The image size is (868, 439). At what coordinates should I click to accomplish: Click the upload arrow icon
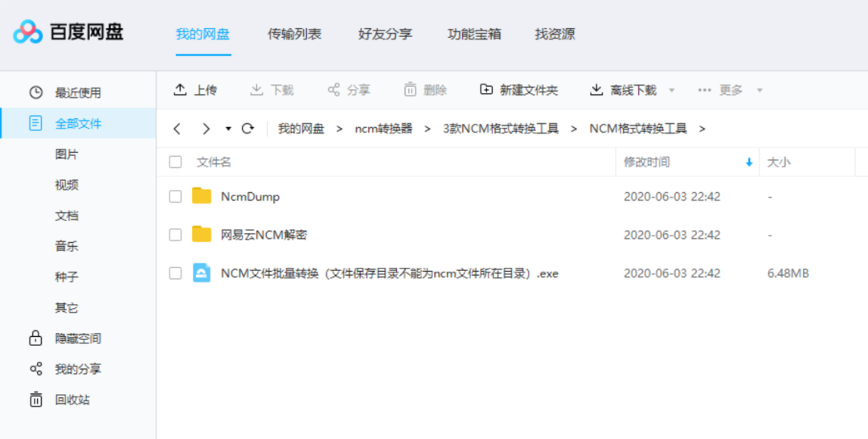(180, 90)
